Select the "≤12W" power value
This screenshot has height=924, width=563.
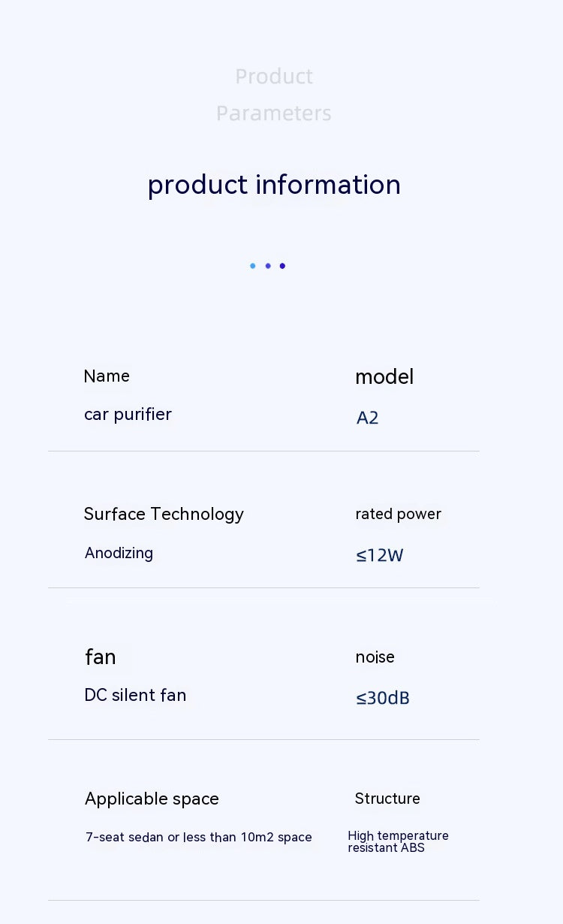(x=379, y=556)
